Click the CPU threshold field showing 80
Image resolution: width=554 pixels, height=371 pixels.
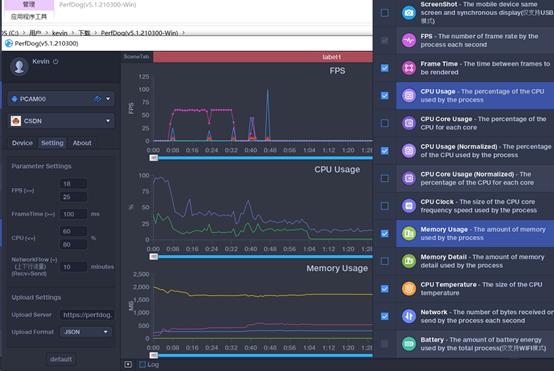coord(73,245)
